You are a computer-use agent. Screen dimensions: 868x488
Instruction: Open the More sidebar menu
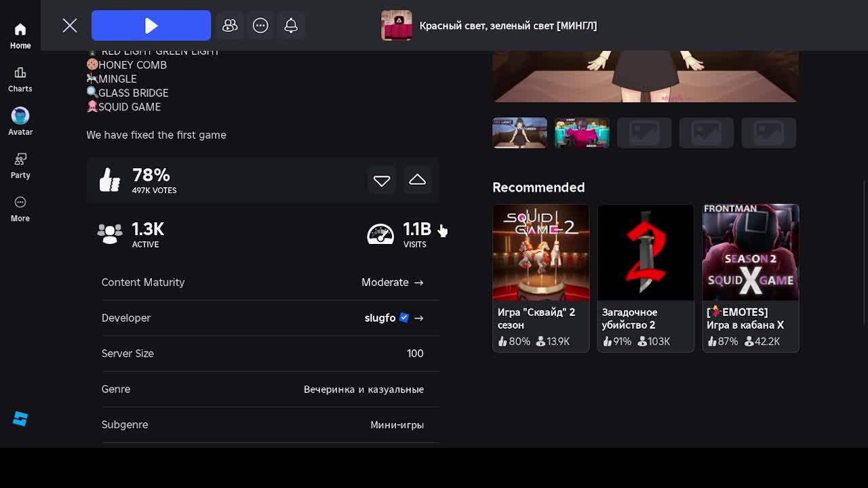tap(20, 209)
